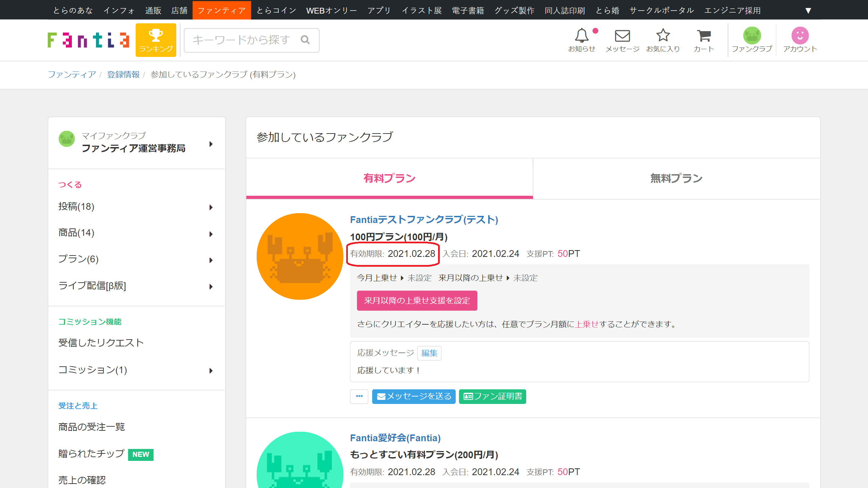The image size is (868, 488).
Task: Open 受信したリクエスト in sidebar
Action: pos(101,343)
